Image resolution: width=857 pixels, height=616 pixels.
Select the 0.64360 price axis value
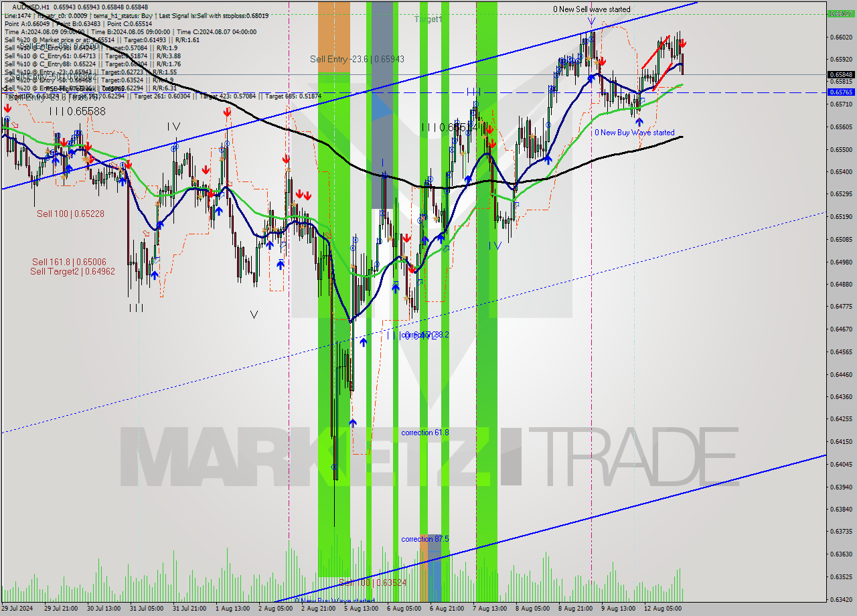[x=841, y=396]
